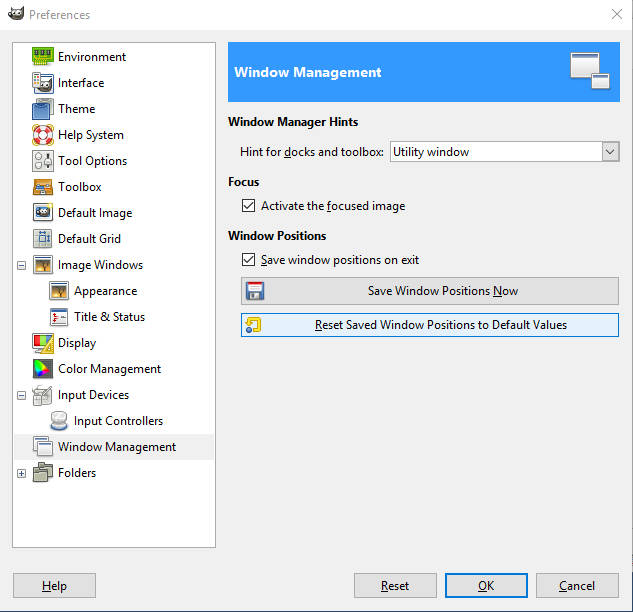This screenshot has width=633, height=612.
Task: Click the Image Windows icon
Action: coord(42,265)
